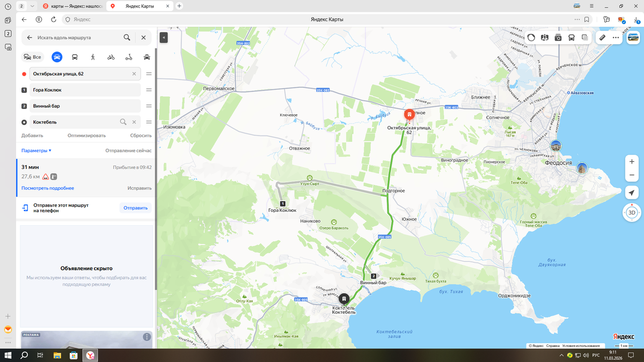Open Yandex home Я button
The width and height of the screenshot is (644, 362).
39,19
